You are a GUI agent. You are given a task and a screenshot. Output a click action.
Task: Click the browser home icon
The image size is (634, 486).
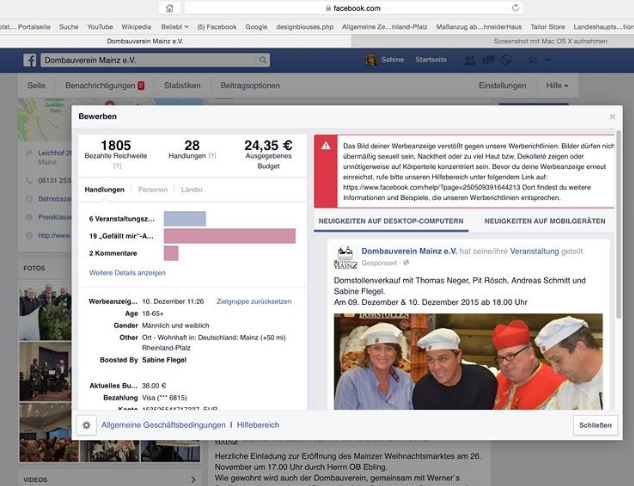169,8
